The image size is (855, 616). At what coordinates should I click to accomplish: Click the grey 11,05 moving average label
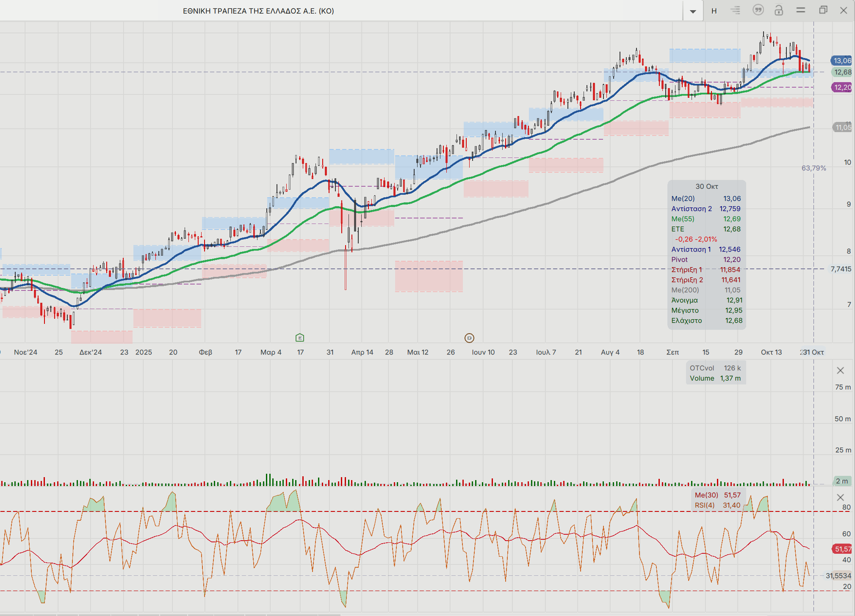[x=842, y=127]
